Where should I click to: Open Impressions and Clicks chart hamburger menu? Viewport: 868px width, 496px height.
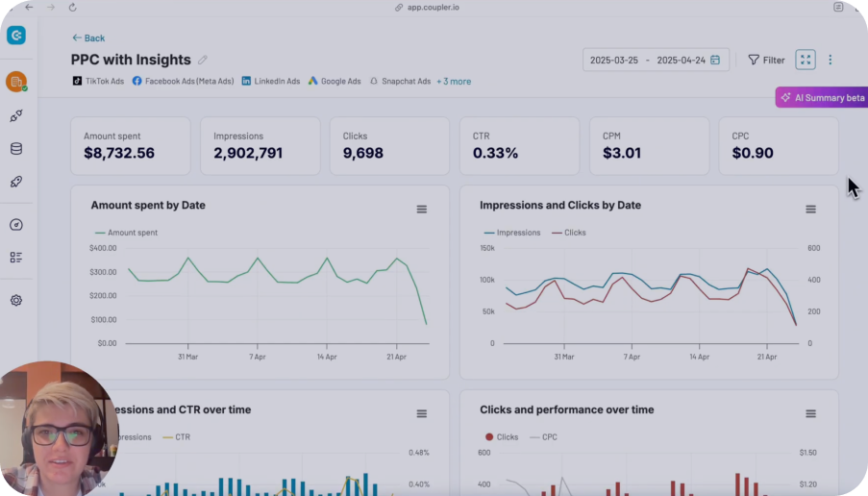[x=810, y=210]
